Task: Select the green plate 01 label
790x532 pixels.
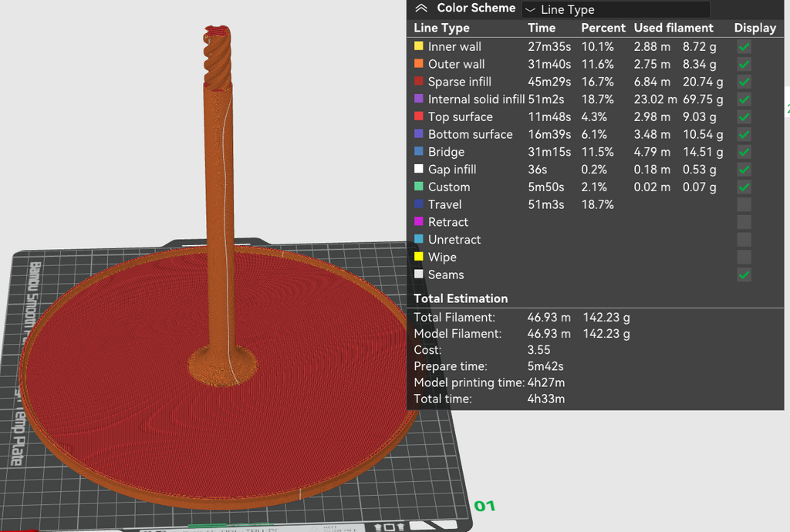Action: [x=484, y=506]
